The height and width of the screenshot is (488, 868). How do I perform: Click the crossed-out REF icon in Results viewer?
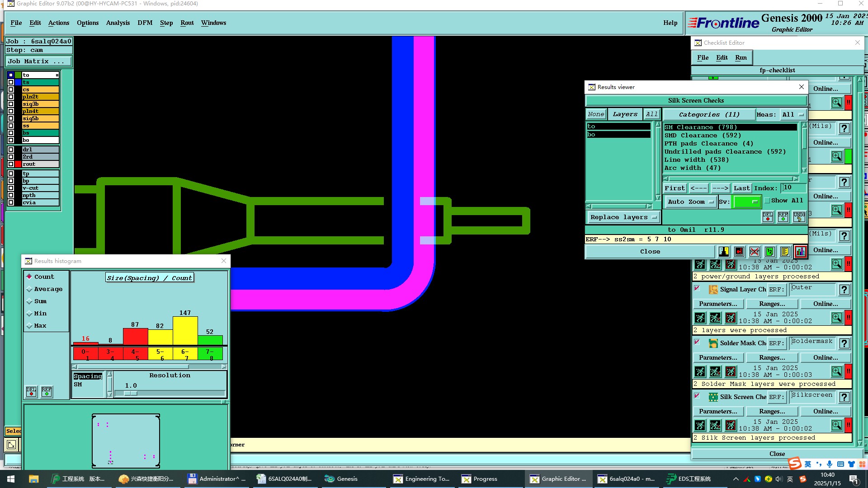coord(754,252)
